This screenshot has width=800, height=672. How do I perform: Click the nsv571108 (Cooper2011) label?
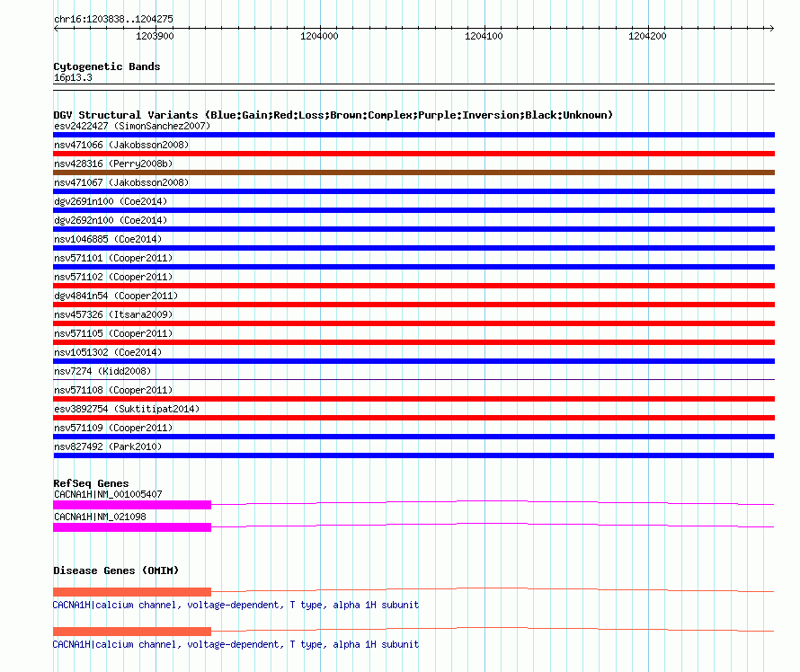(113, 390)
